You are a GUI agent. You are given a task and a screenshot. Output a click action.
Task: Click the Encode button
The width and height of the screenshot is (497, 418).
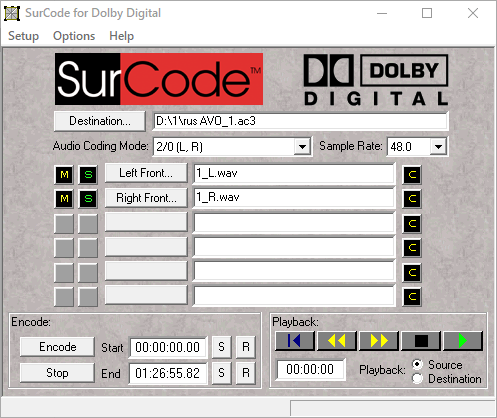tap(57, 347)
